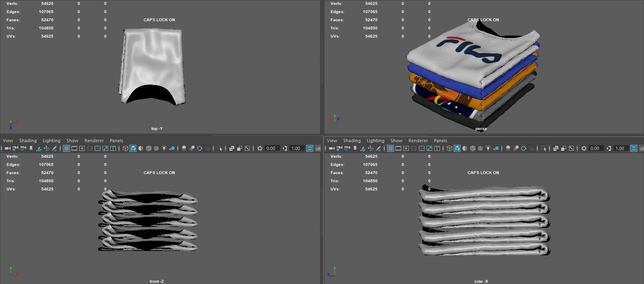Viewport: 644px width, 284px height.
Task: Open Show menu in side view panel
Action: point(396,141)
